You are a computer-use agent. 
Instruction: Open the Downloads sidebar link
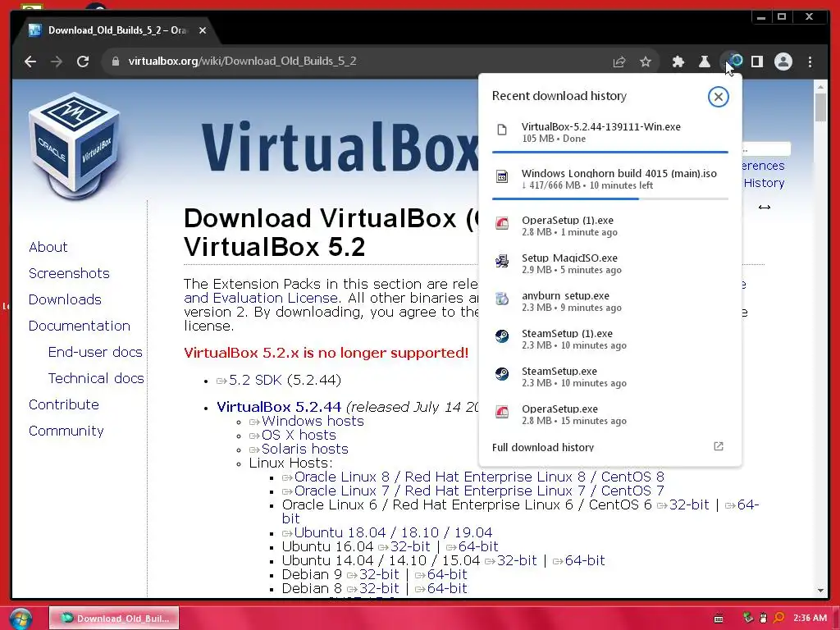65,299
